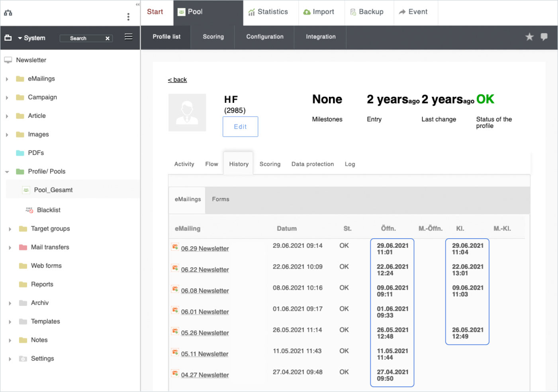Click the speech bubble comment icon

(544, 37)
